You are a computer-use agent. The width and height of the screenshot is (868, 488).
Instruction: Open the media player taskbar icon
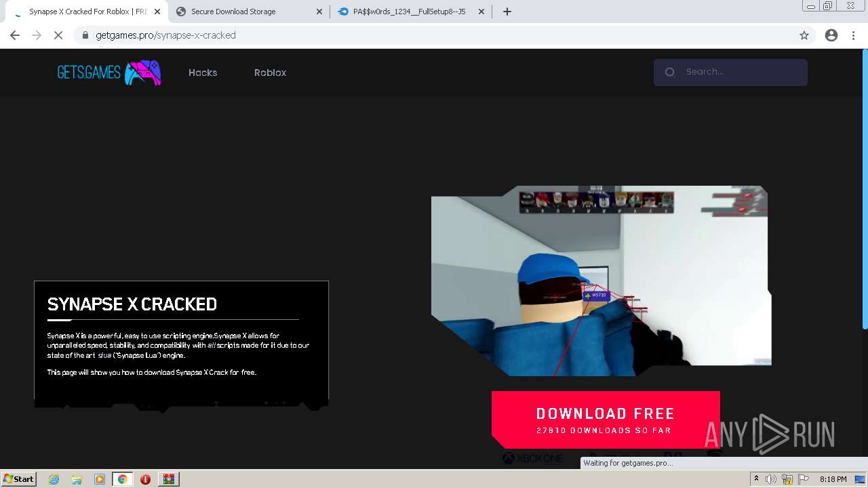pyautogui.click(x=100, y=479)
